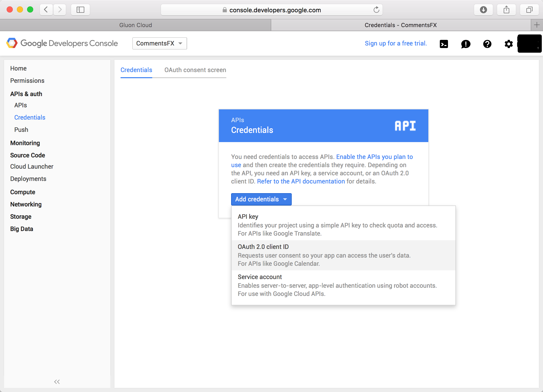Choose Service account option

pos(343,285)
